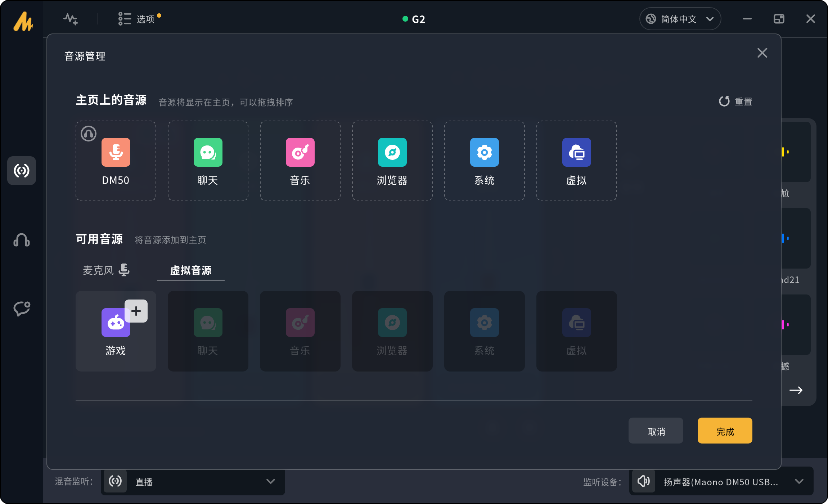Viewport: 828px width, 504px height.
Task: Open the voice effects chat sidebar icon
Action: click(22, 309)
